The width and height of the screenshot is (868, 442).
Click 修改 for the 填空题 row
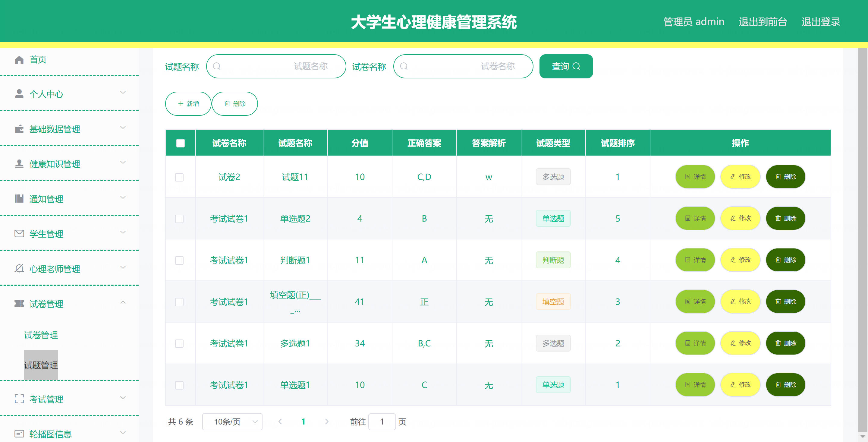(x=740, y=302)
